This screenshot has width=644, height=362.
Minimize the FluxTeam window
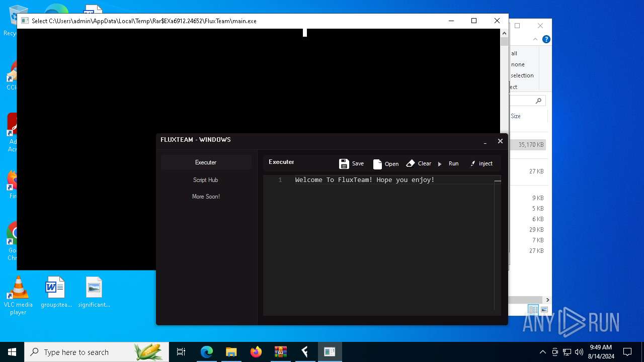coord(485,142)
